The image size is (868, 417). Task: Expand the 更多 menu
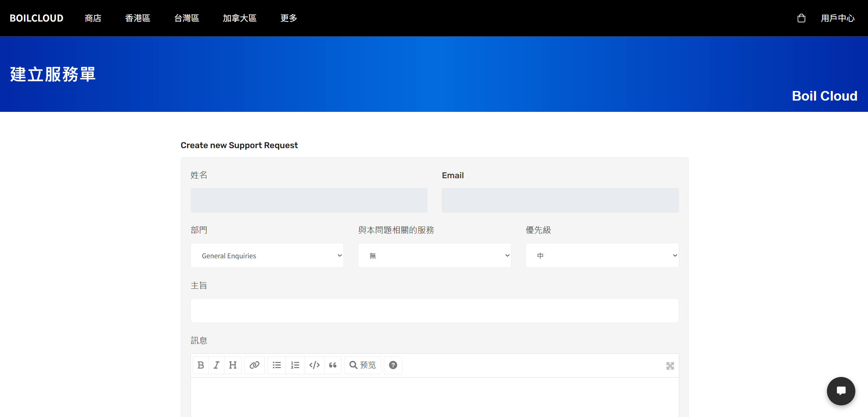coord(289,18)
